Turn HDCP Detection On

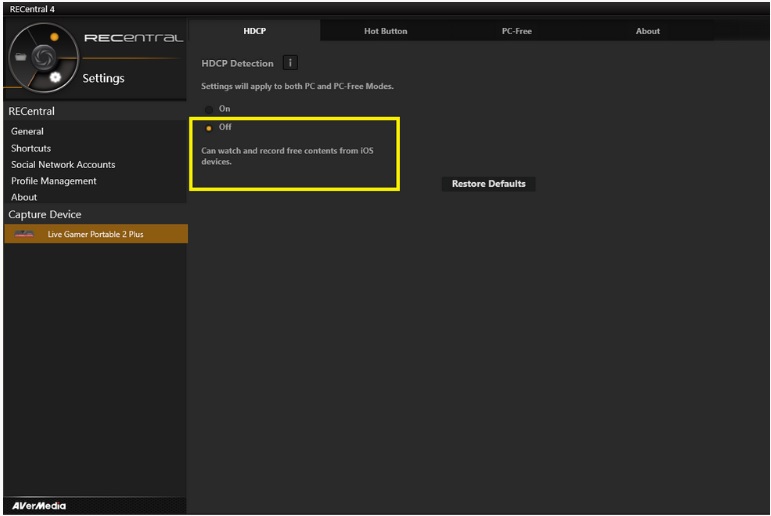209,109
